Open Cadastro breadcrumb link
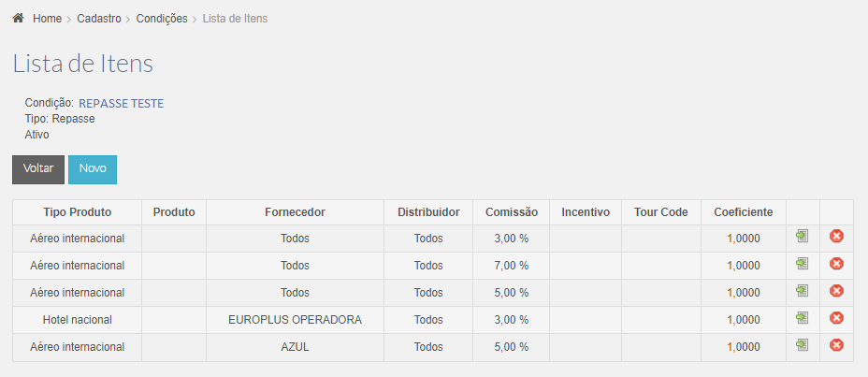Image resolution: width=868 pixels, height=377 pixels. click(x=99, y=19)
